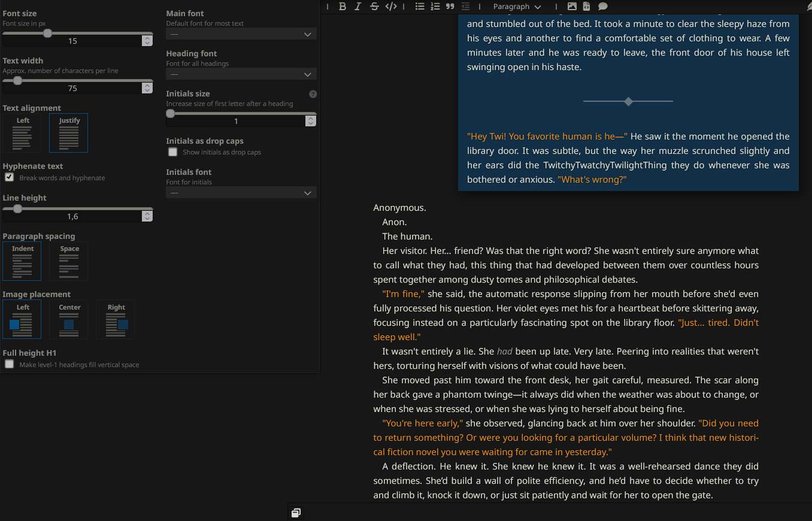Click the "Full height H1" setting label
This screenshot has height=521, width=812.
29,353
